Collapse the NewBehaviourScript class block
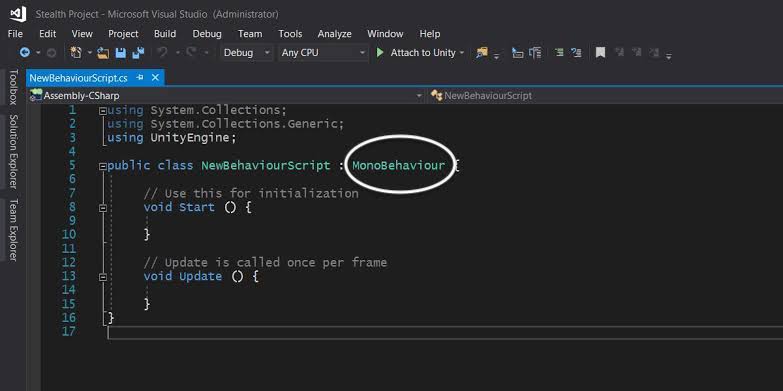This screenshot has height=391, width=783. 102,166
